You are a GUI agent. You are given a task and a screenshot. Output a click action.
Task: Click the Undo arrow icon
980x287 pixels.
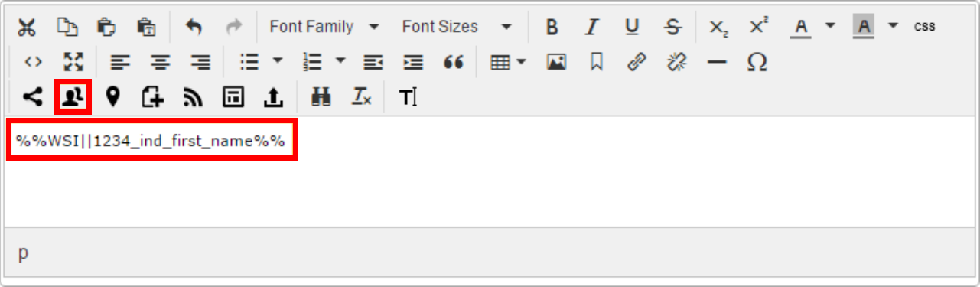tap(194, 27)
